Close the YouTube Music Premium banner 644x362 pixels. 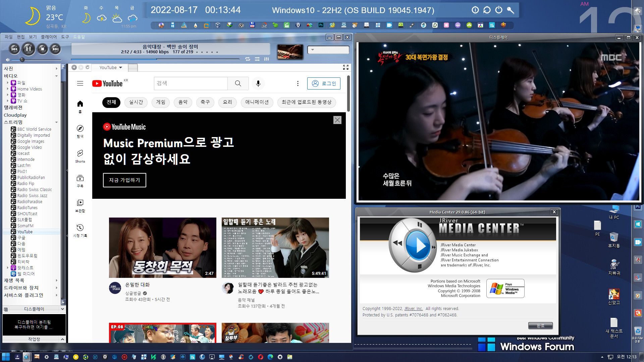337,120
